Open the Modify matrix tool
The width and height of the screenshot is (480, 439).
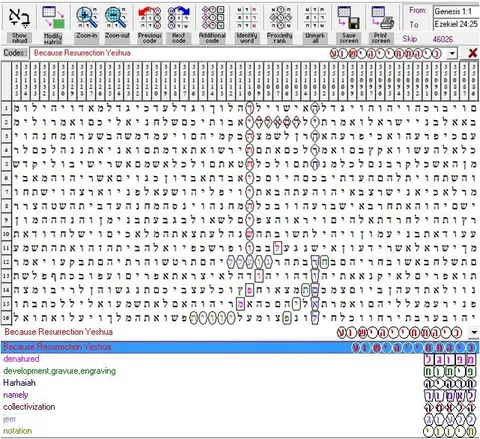point(53,17)
